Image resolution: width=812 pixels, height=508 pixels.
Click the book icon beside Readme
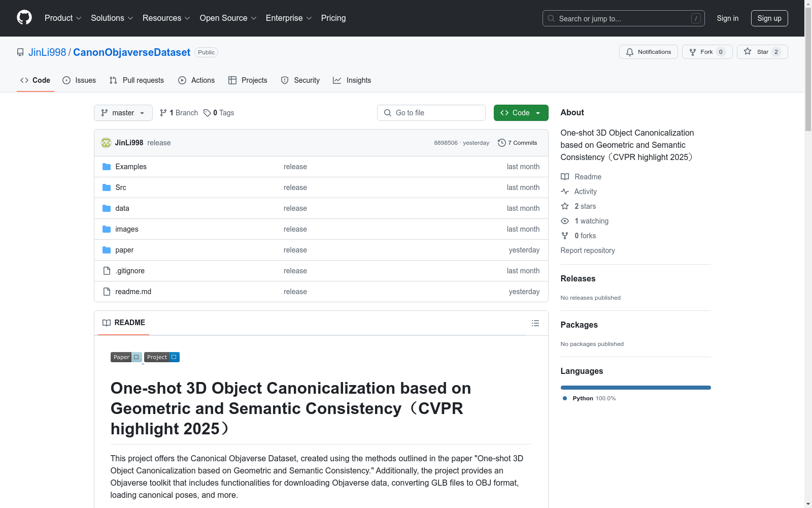[x=565, y=177]
